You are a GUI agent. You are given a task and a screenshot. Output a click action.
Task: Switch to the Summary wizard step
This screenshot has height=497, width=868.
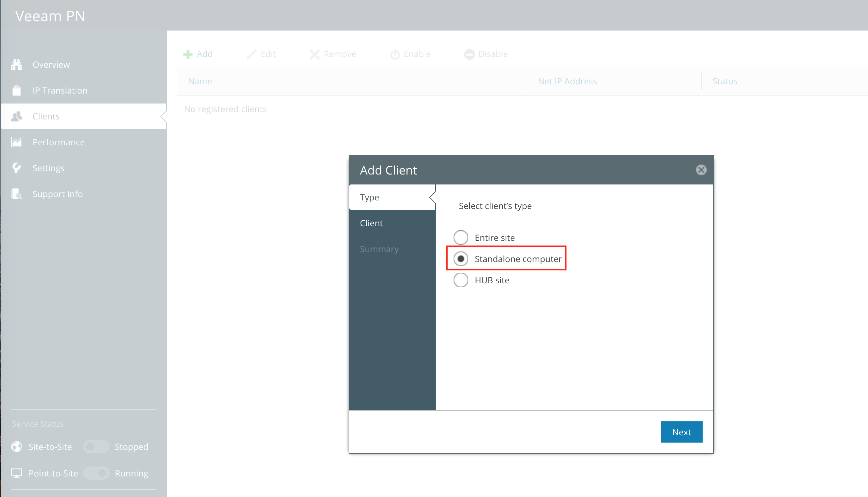tap(392, 249)
